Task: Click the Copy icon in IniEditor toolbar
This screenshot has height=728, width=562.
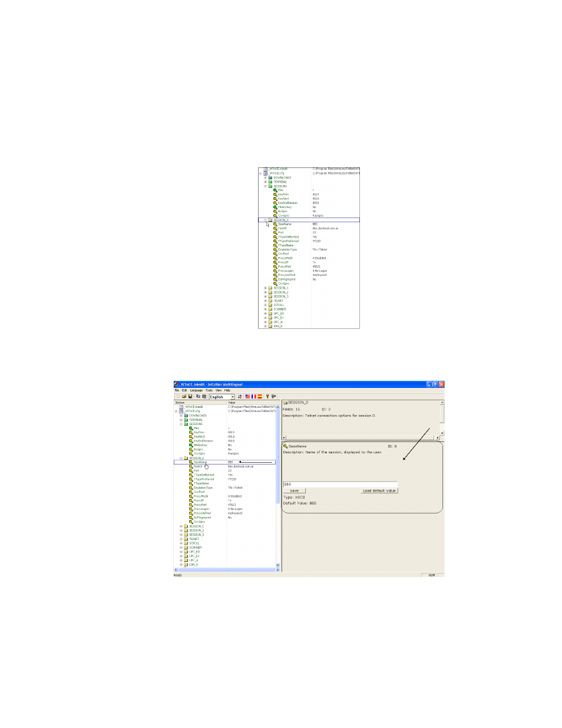Action: (198, 397)
